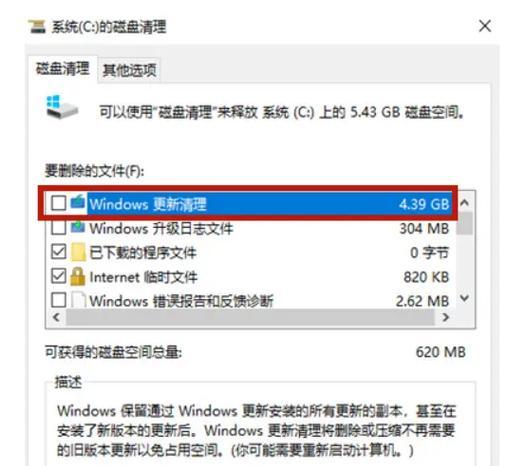Click the yellow folder icon for 已下载的程序文件
This screenshot has width=527, height=466.
(x=78, y=252)
